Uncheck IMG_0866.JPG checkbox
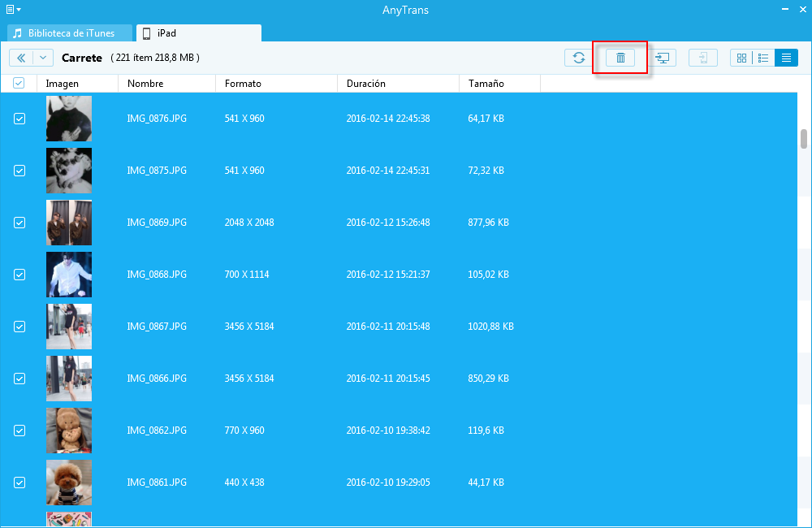Image resolution: width=812 pixels, height=528 pixels. (19, 379)
